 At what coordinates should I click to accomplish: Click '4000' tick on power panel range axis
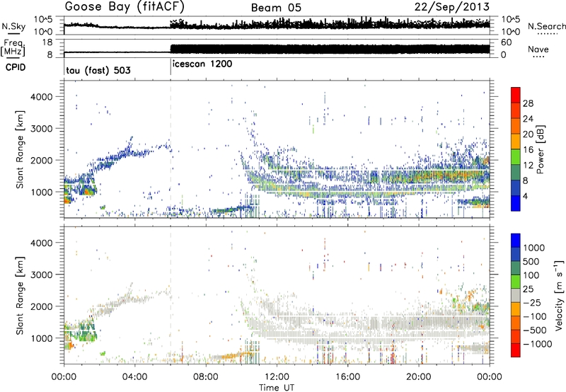[41, 97]
